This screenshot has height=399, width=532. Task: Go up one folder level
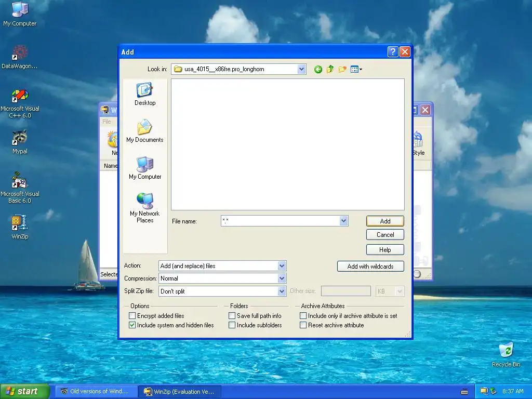[330, 70]
